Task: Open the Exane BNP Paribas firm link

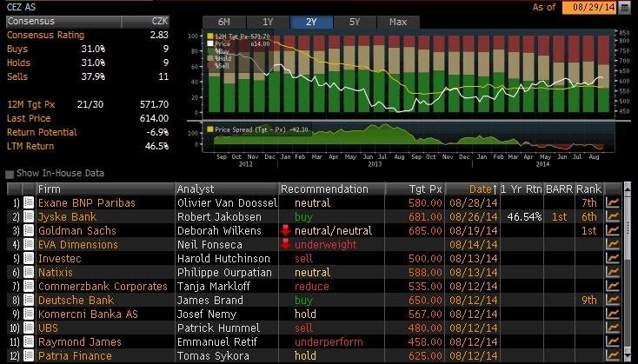Action: [x=87, y=202]
